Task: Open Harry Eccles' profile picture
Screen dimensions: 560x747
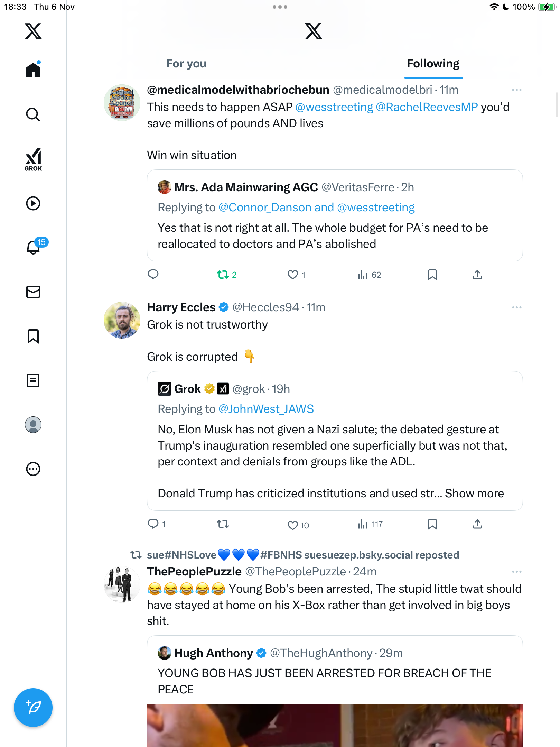Action: (122, 320)
